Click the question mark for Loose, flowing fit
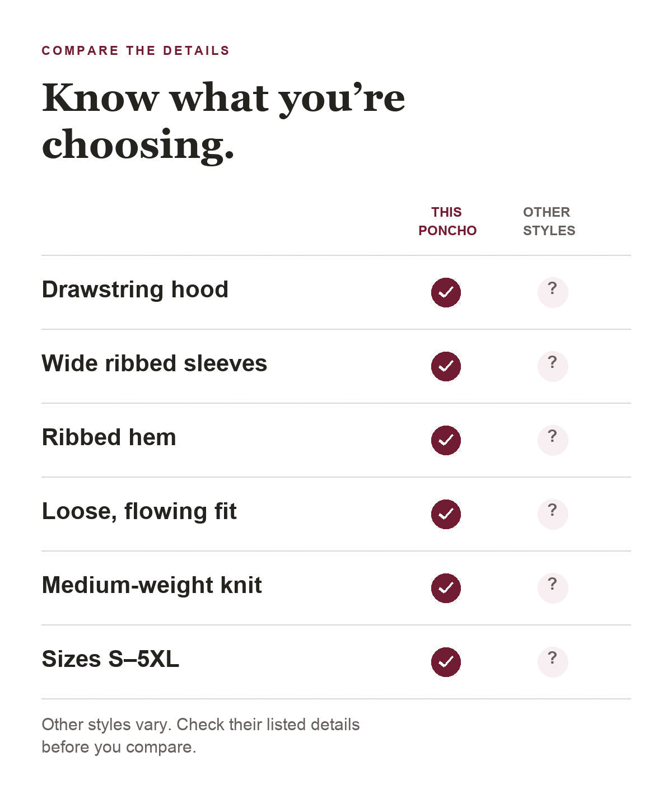672x803 pixels. [553, 514]
